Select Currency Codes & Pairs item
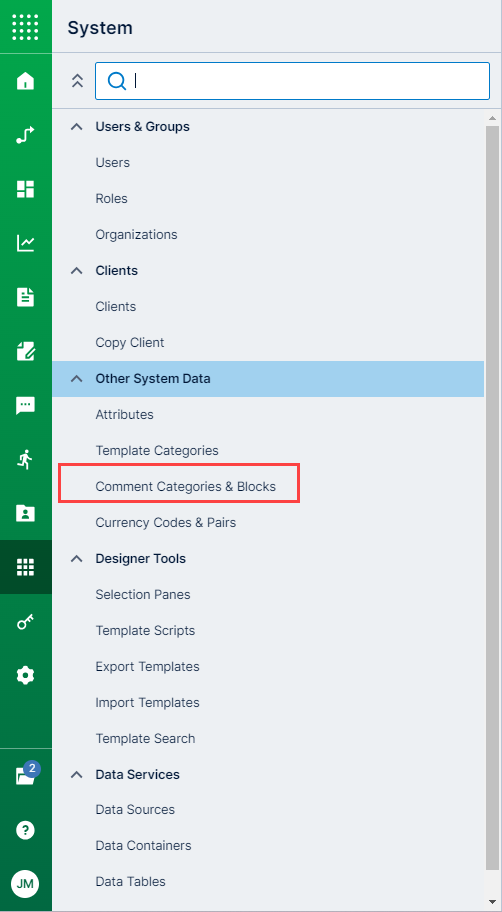This screenshot has height=912, width=502. click(x=166, y=522)
